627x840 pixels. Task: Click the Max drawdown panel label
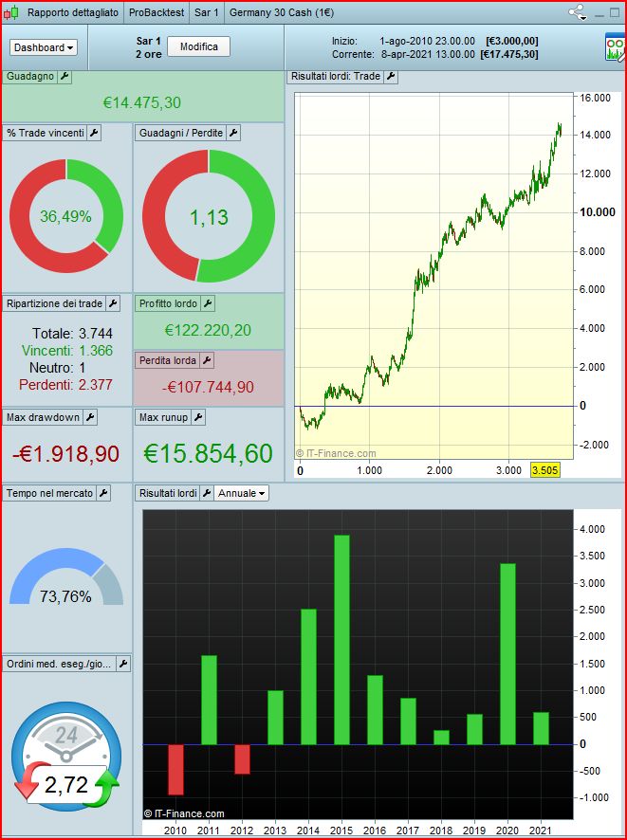[x=43, y=417]
